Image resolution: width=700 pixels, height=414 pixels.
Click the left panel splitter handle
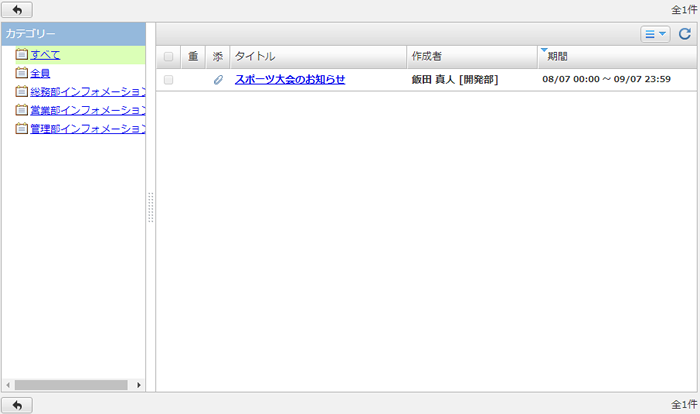click(151, 207)
